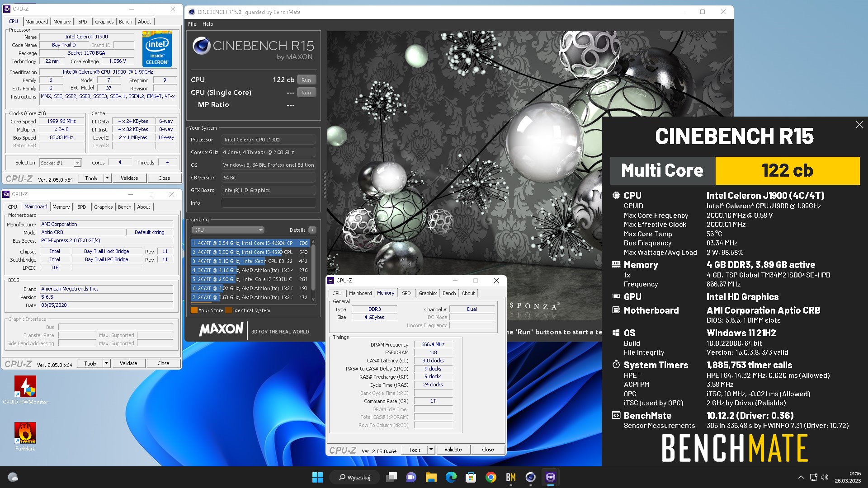Click Validate in Mainboard CPU-Z window
This screenshot has height=488, width=868.
pos(128,363)
